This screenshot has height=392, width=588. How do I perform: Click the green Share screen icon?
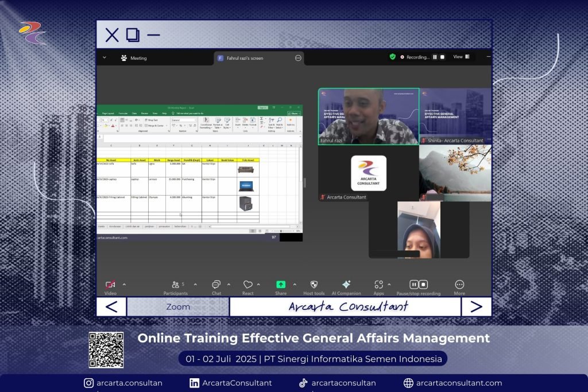pos(281,285)
